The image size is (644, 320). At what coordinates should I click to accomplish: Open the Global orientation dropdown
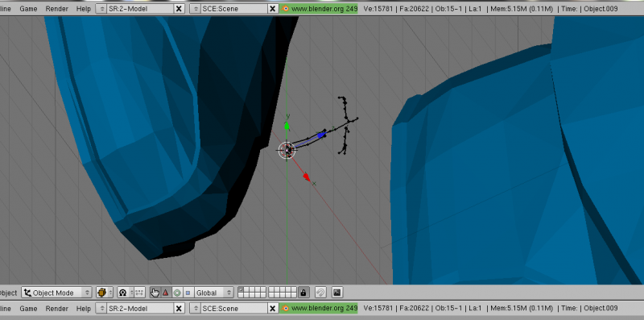(213, 293)
